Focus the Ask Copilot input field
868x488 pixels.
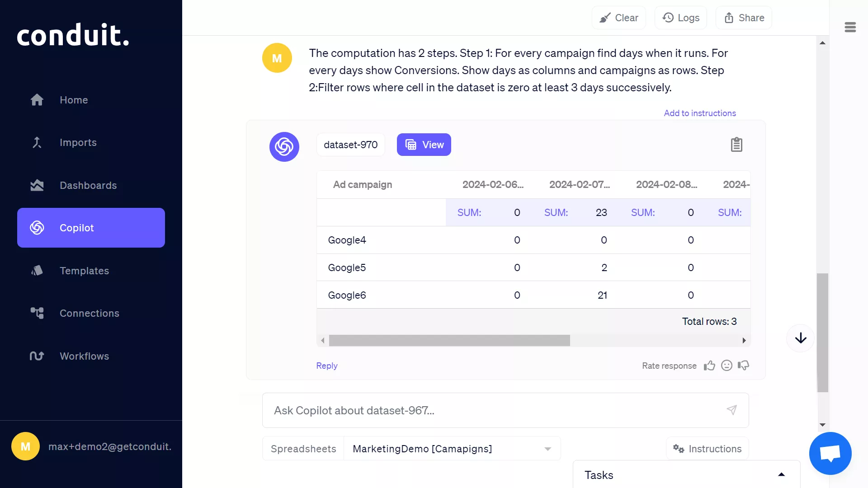[x=493, y=410]
